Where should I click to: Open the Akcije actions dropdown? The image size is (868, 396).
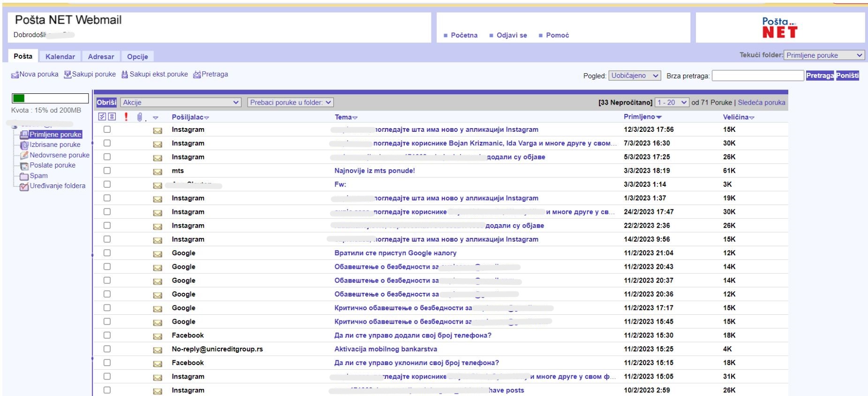coord(181,102)
